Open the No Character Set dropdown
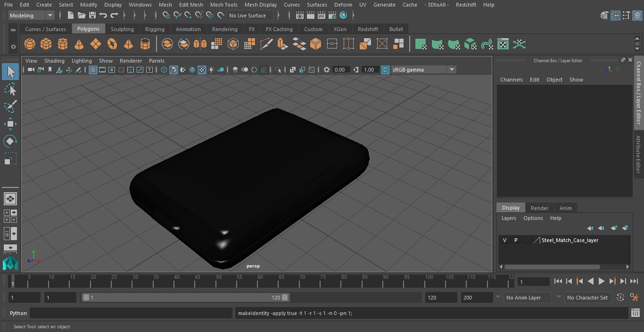Image resolution: width=644 pixels, height=332 pixels. coord(588,298)
